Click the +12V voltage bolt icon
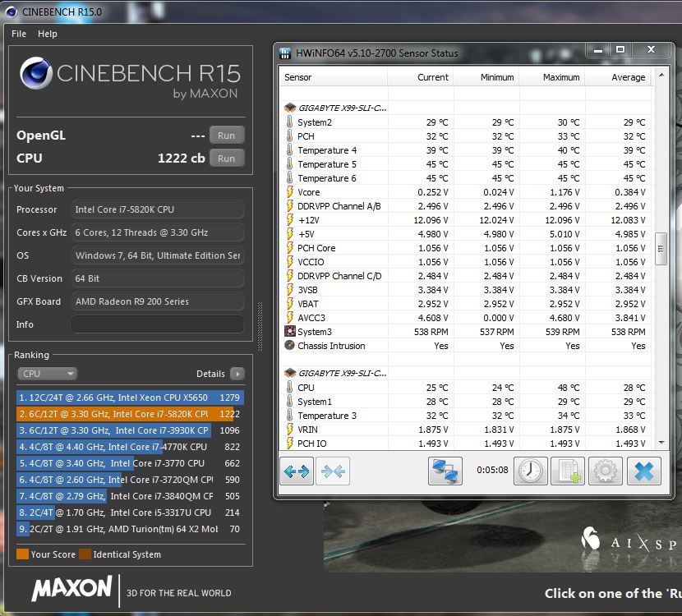 pos(290,219)
